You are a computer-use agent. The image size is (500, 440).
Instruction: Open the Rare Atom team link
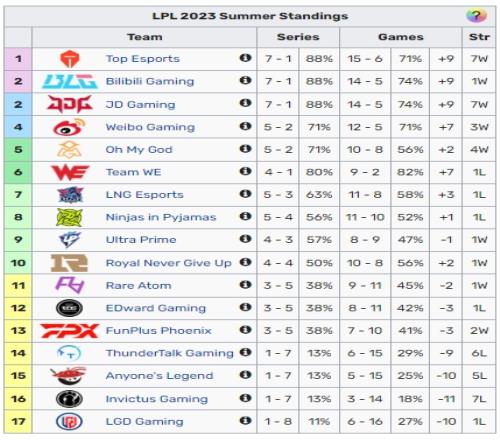coord(138,285)
